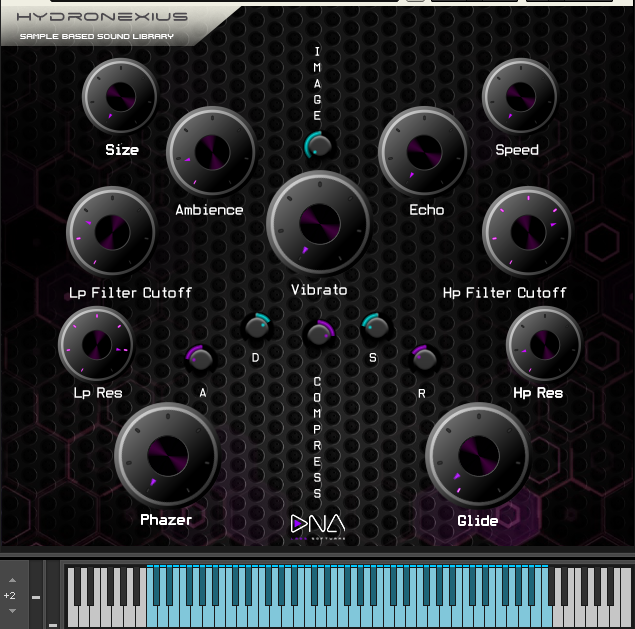Click the large Vibrato knob
The width and height of the screenshot is (635, 629).
(x=319, y=224)
